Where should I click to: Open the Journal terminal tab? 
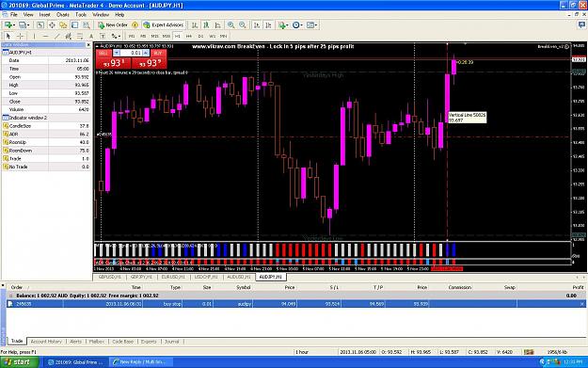172,342
